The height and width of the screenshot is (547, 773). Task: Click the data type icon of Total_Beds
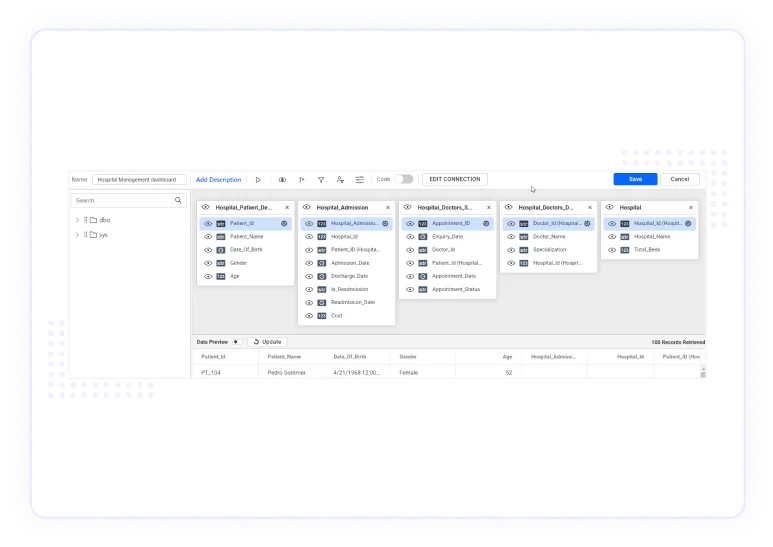pos(625,250)
